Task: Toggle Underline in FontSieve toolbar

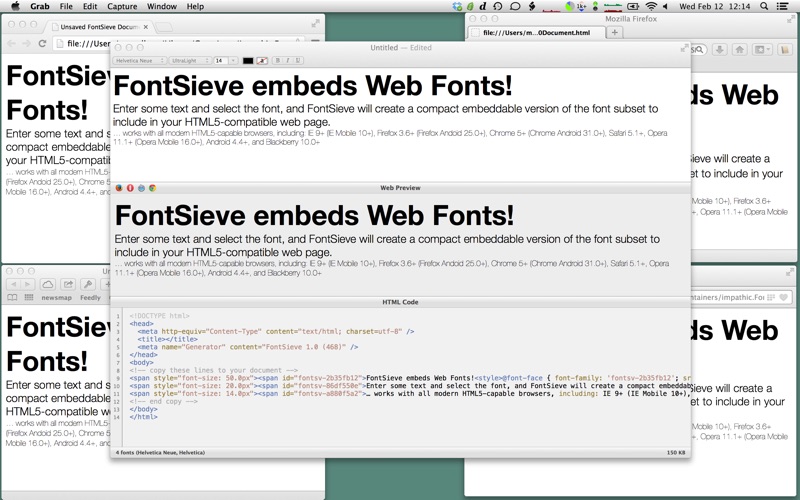Action: (297, 60)
